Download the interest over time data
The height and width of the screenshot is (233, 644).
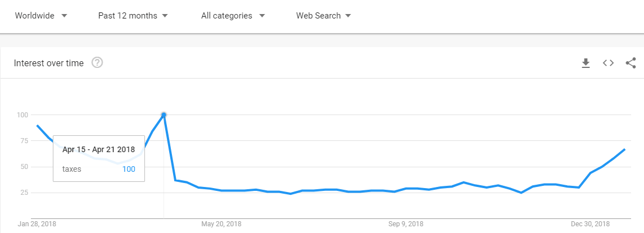tap(586, 63)
